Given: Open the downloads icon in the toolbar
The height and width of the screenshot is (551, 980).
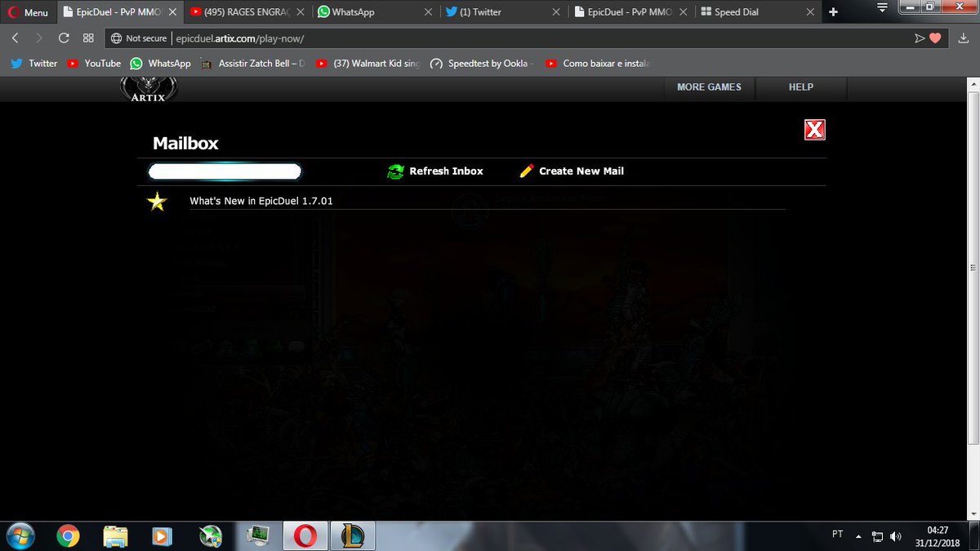Looking at the screenshot, I should click(x=962, y=38).
